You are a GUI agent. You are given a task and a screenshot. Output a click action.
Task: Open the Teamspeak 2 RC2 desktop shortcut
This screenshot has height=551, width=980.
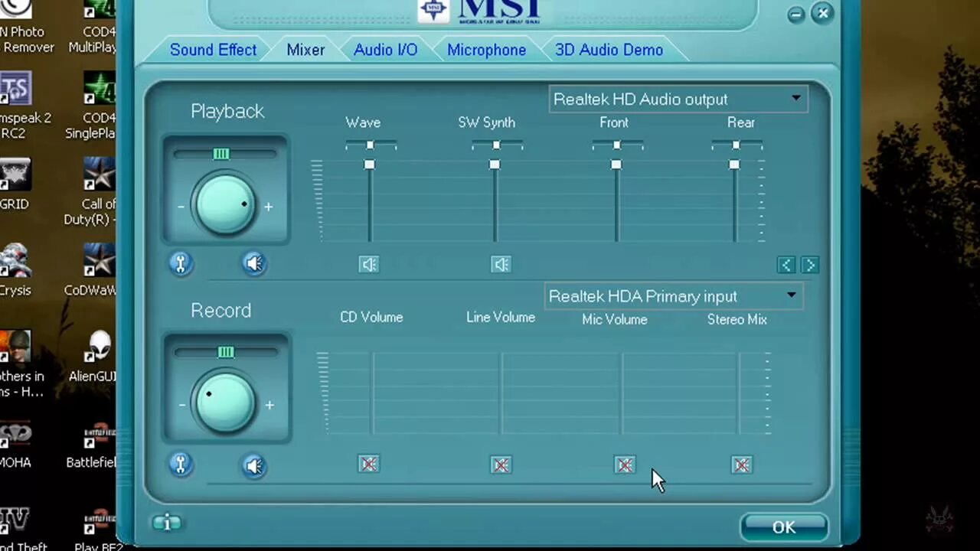[x=24, y=106]
